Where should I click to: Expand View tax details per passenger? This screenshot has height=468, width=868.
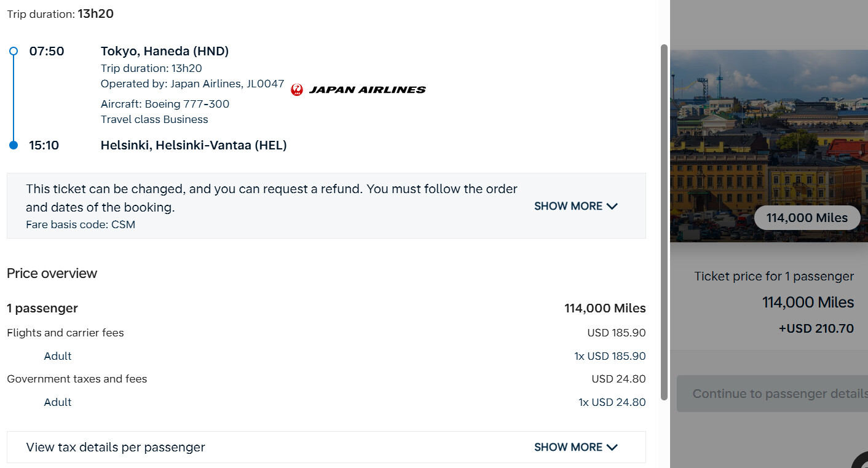pyautogui.click(x=116, y=447)
